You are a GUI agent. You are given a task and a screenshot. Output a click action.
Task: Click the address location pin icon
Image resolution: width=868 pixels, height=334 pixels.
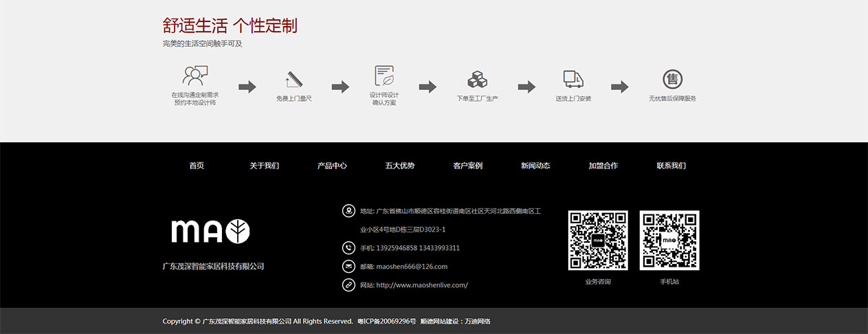tap(348, 211)
